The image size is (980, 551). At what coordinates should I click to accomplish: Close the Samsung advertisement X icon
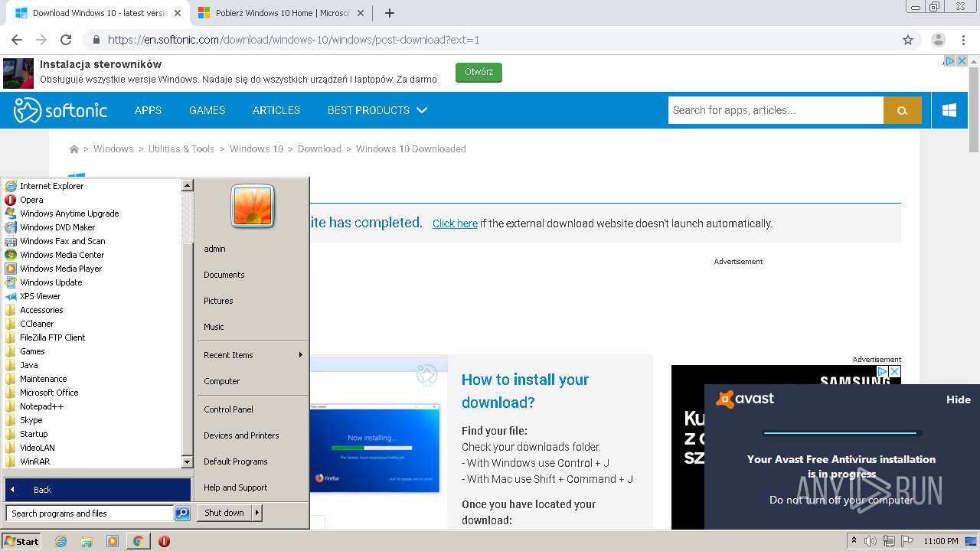(x=894, y=371)
